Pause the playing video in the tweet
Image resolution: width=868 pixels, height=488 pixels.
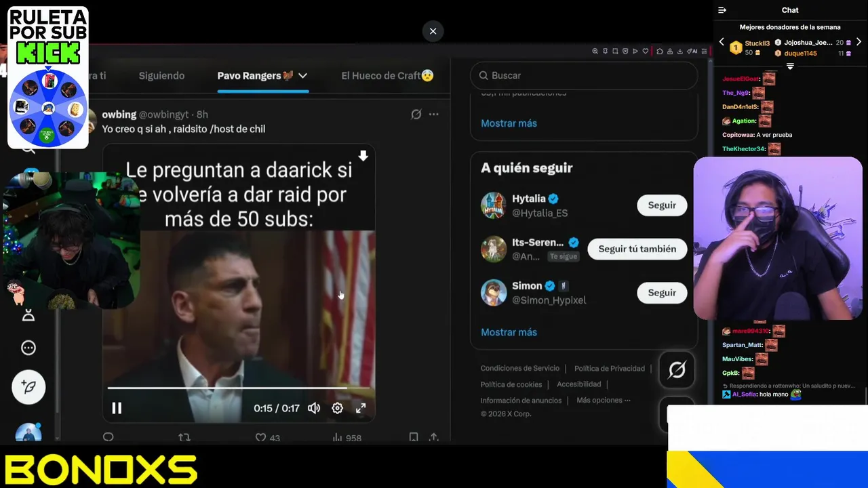117,408
